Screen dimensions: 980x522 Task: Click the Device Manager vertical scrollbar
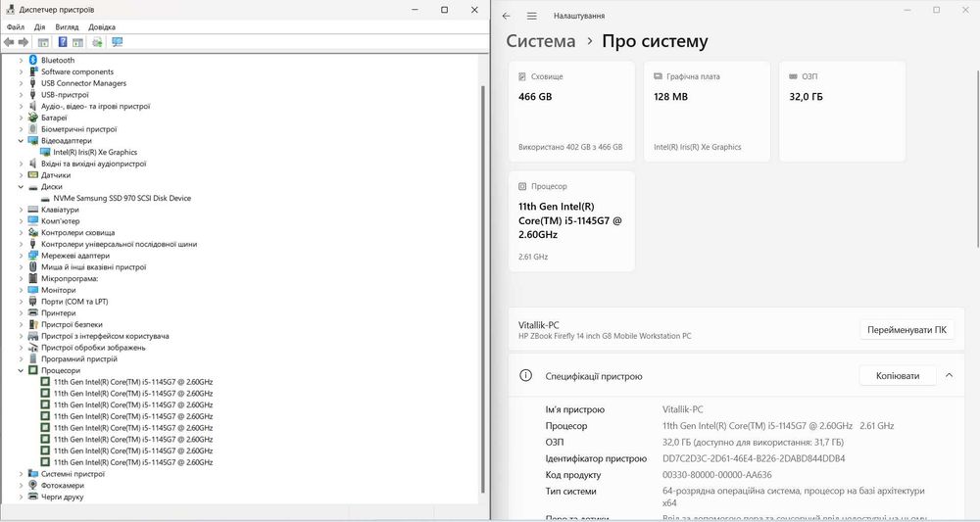point(482,287)
